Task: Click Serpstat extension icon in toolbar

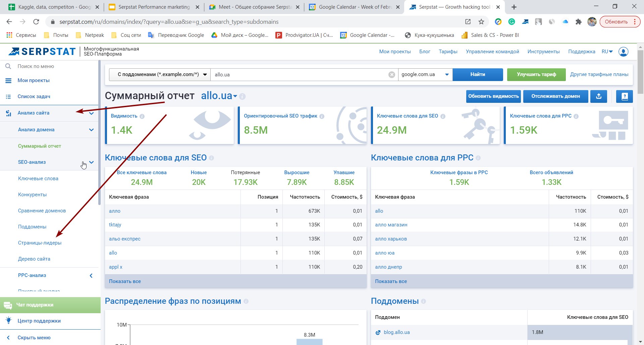Action: pos(525,22)
